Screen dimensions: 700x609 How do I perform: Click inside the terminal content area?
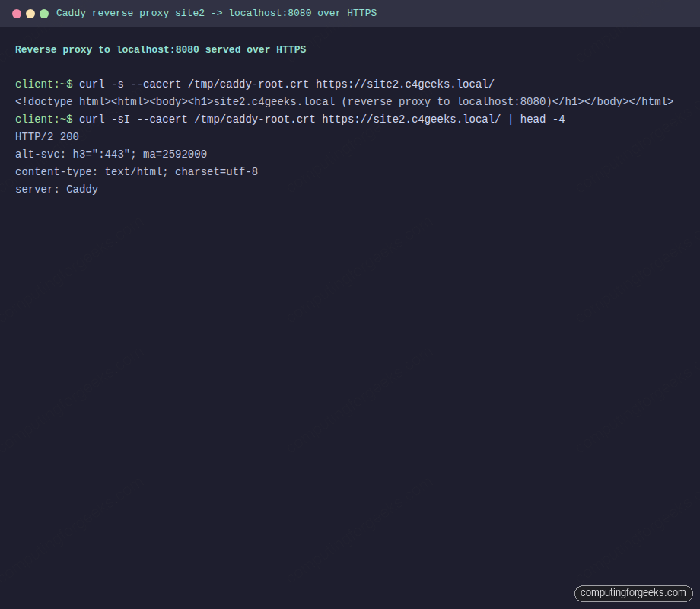click(x=350, y=343)
